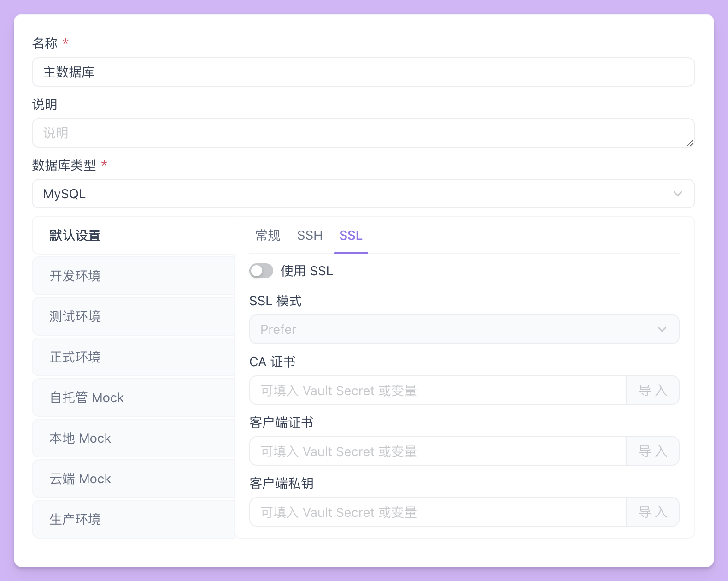Enable the 使用 SSL toggle switch
The image size is (728, 581).
[261, 271]
